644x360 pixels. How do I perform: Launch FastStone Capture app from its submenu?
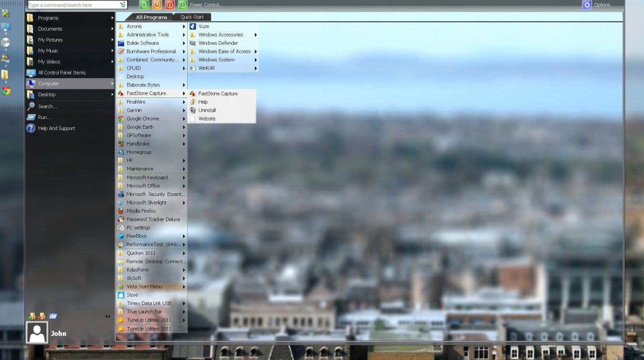218,94
